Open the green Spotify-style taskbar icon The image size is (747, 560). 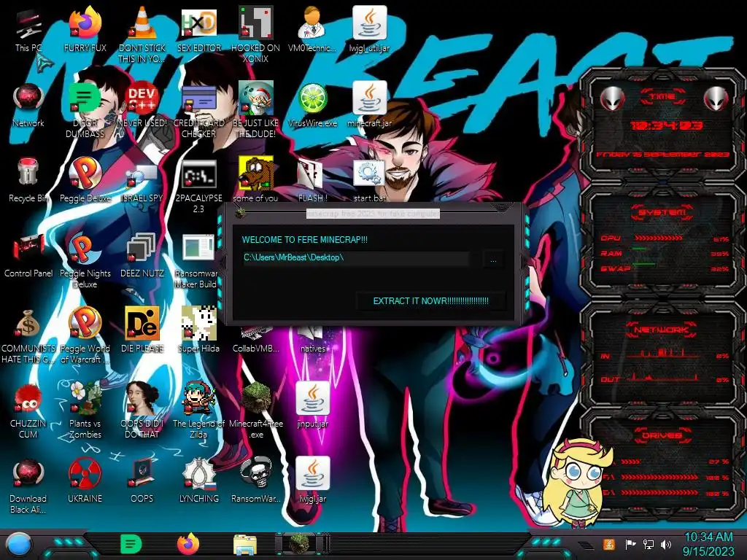click(x=131, y=544)
